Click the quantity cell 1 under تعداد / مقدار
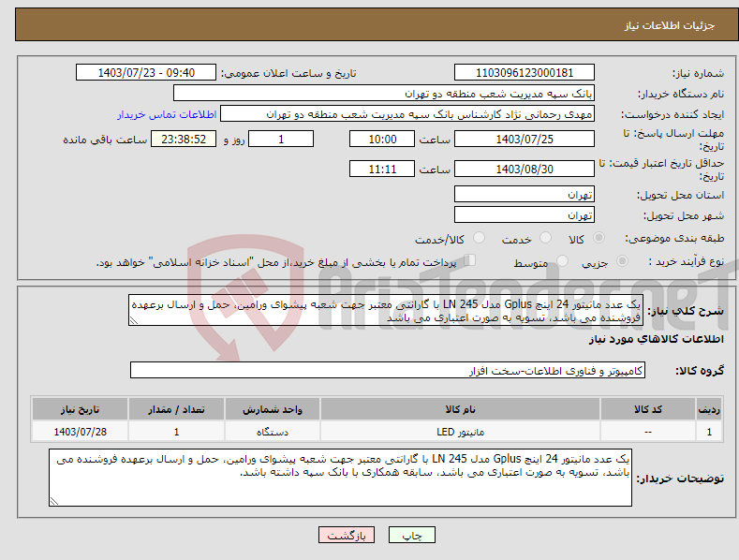 pyautogui.click(x=176, y=432)
